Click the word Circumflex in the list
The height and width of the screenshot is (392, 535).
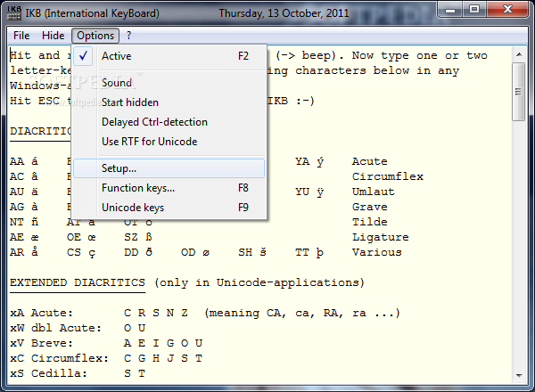coord(388,176)
